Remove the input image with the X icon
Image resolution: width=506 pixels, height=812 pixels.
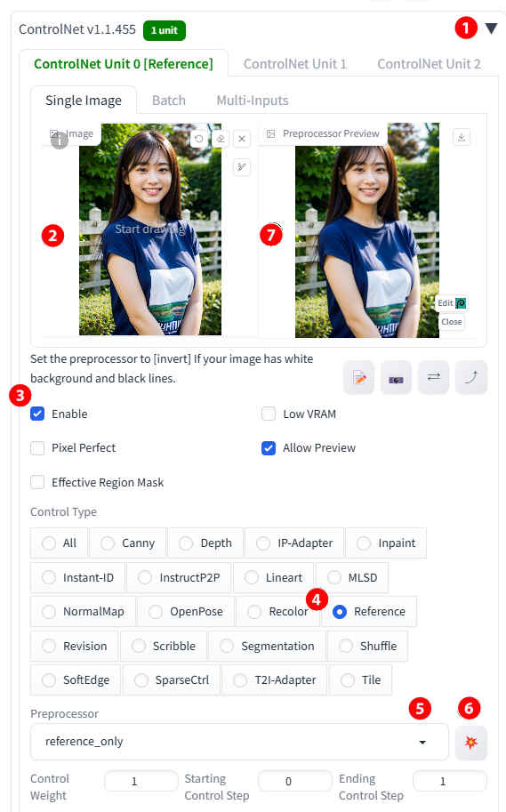242,139
